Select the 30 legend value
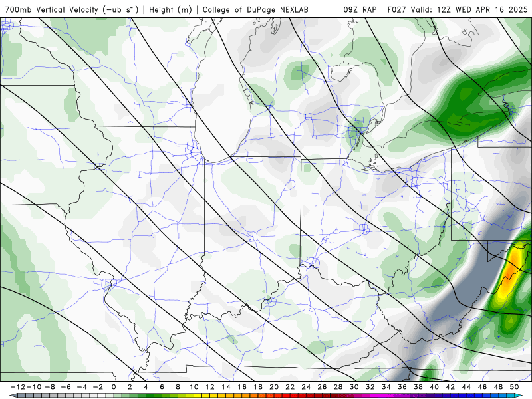Screen dimensions: 532x399 pyautogui.click(x=354, y=387)
